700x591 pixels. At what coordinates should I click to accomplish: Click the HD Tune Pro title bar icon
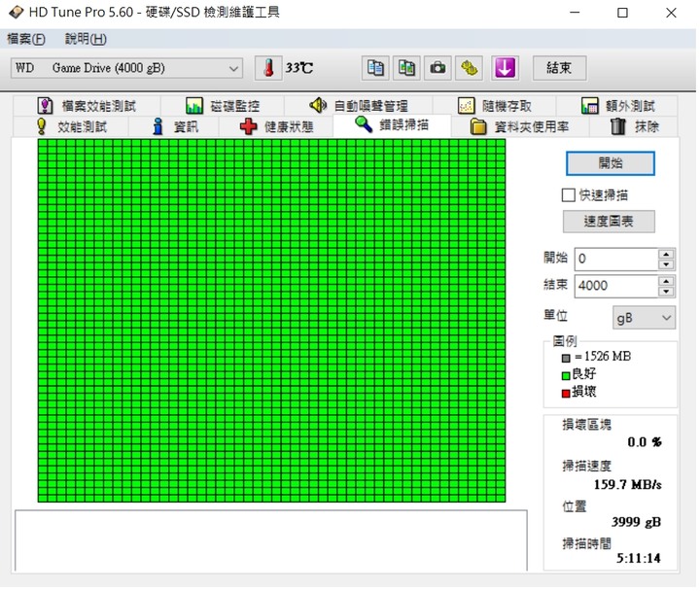[x=17, y=12]
